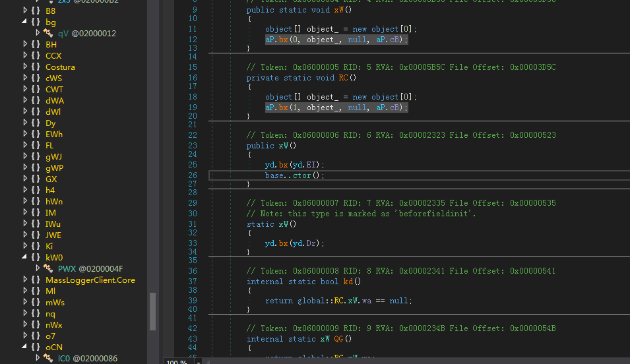The width and height of the screenshot is (630, 364).
Task: Collapse the oCN namespace node
Action: point(24,347)
